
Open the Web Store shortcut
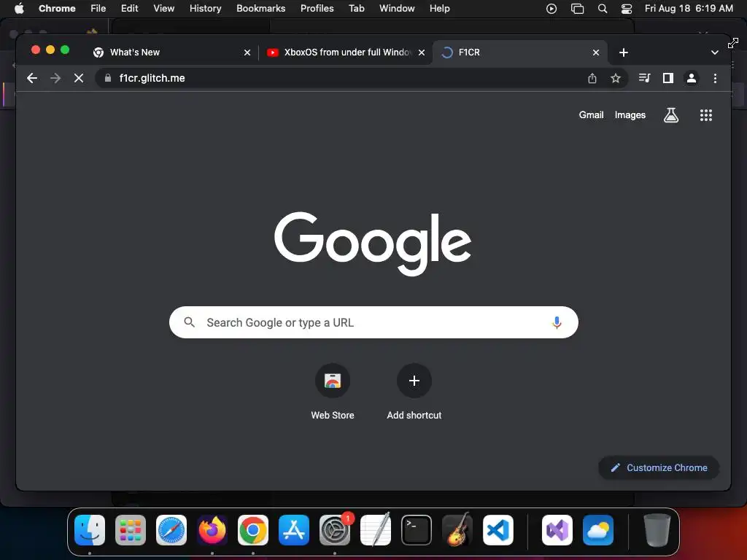pyautogui.click(x=333, y=392)
